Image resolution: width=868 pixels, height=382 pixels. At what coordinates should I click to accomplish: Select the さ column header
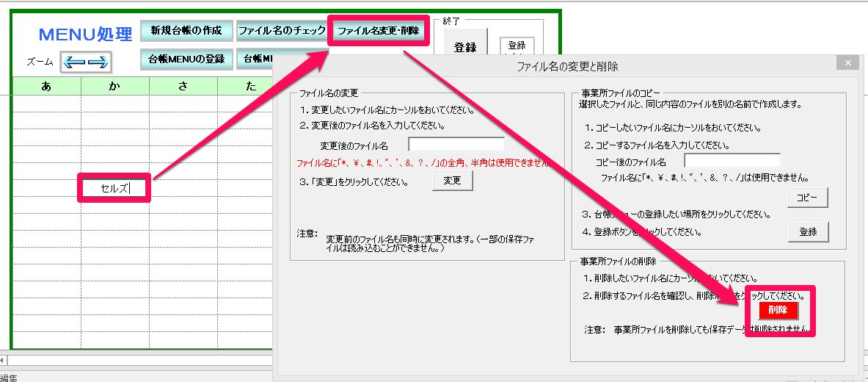[183, 86]
